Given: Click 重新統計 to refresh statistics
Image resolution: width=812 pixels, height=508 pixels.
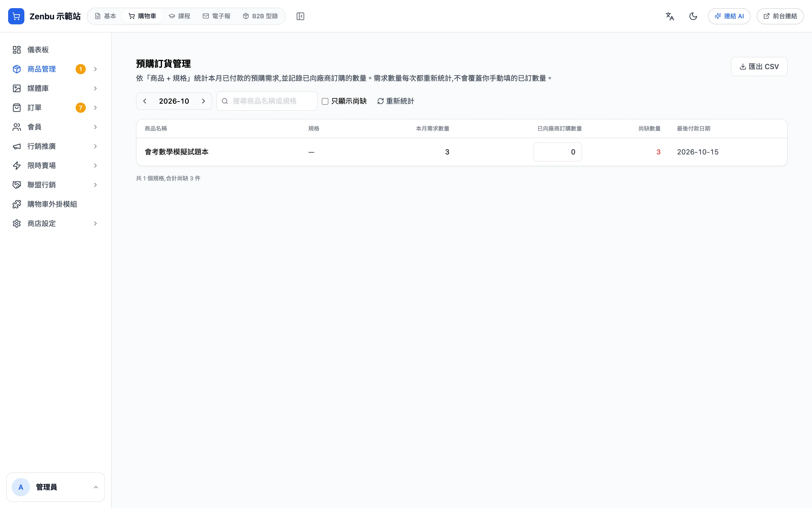Looking at the screenshot, I should (396, 101).
